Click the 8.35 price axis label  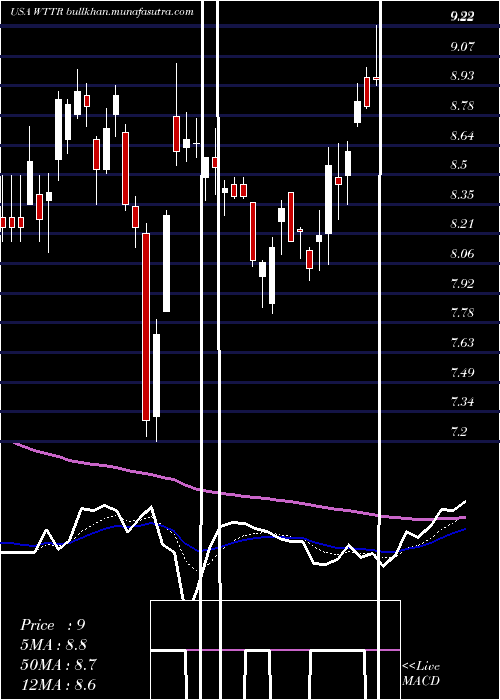click(462, 195)
